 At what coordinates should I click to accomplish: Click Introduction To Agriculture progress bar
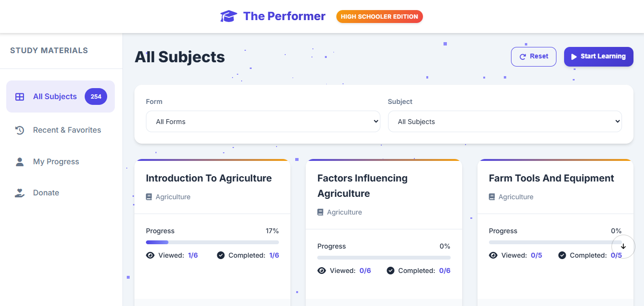(x=212, y=242)
